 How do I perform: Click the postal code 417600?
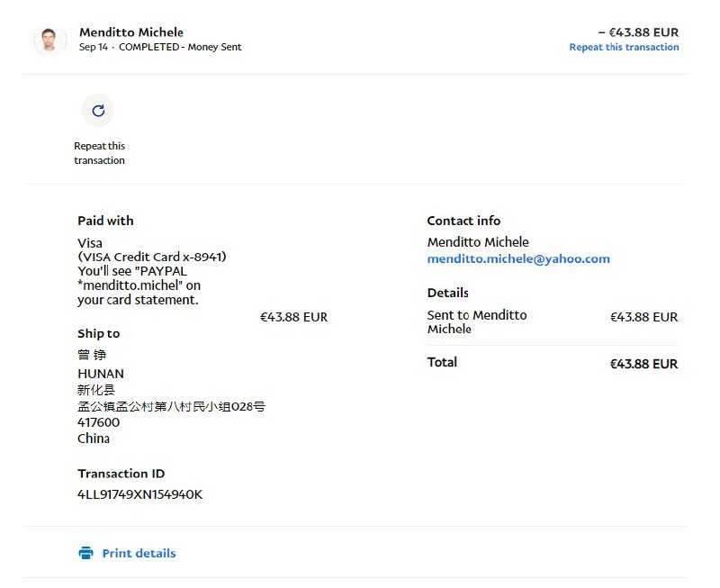pyautogui.click(x=98, y=422)
